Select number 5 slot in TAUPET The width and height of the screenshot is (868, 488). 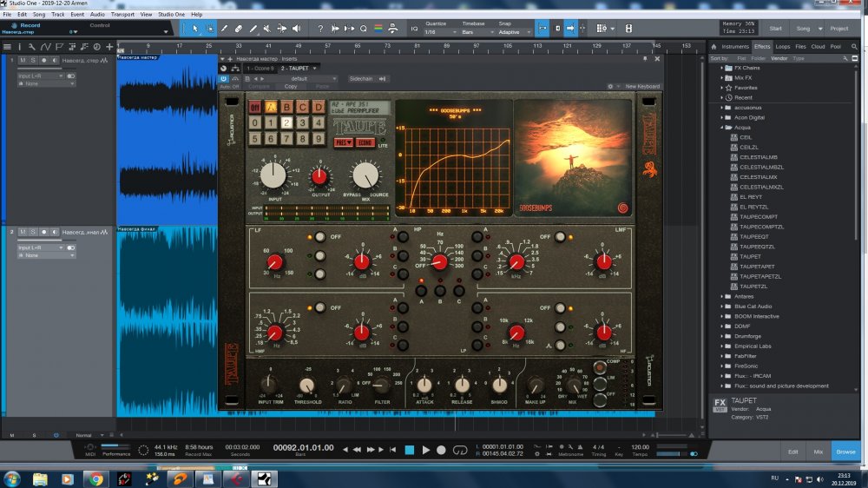[254, 138]
